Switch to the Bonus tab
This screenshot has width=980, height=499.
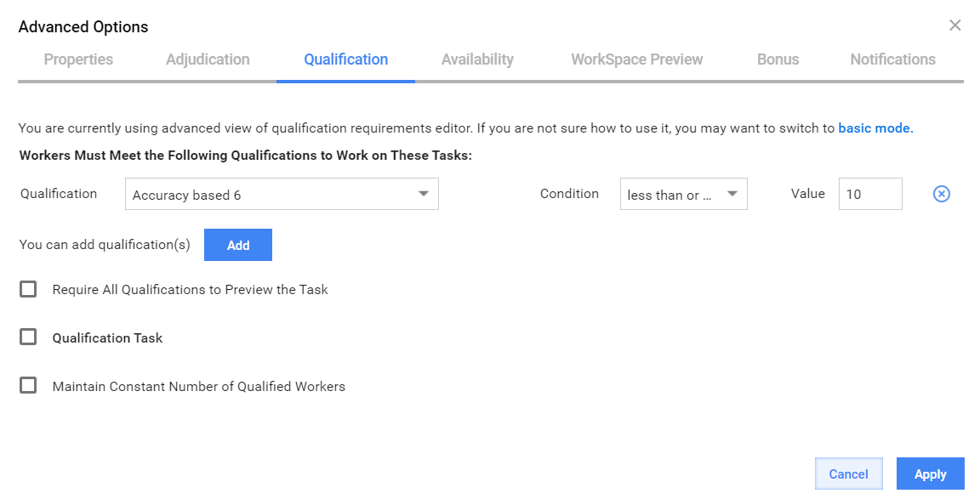[778, 60]
